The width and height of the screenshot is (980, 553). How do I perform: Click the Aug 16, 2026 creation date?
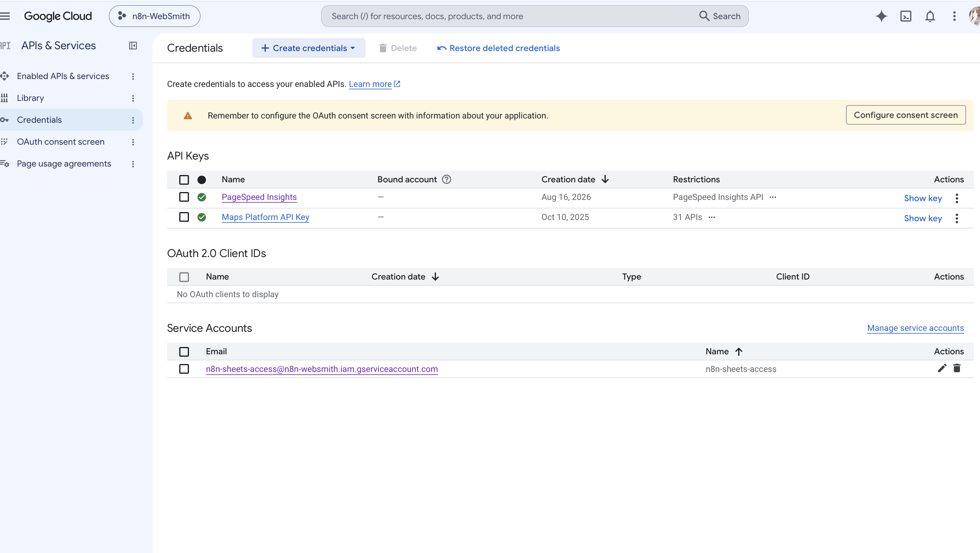pos(566,197)
